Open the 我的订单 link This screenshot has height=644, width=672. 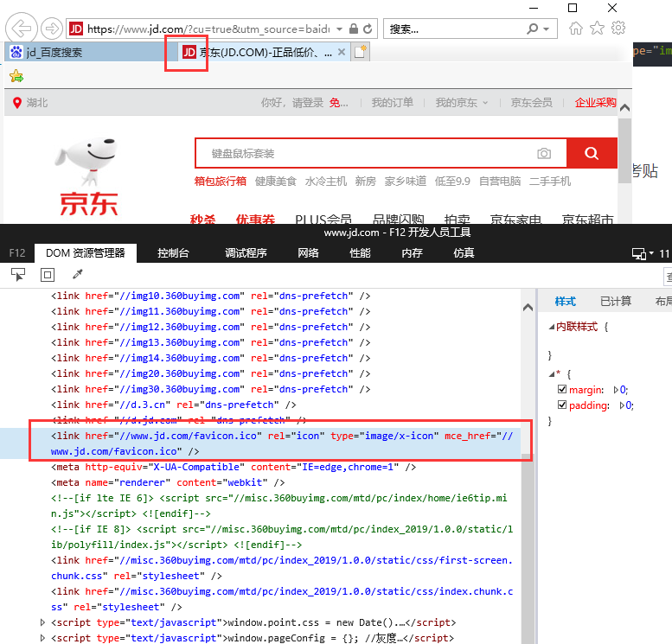[x=392, y=103]
